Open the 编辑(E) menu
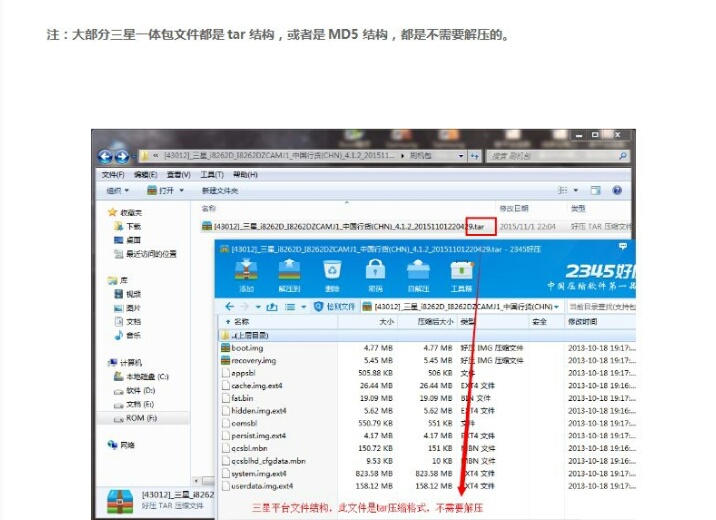 point(146,174)
